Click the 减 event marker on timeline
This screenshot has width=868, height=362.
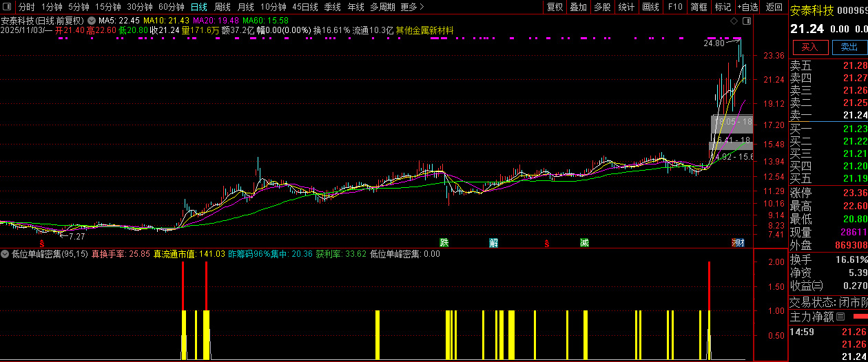[x=584, y=242]
